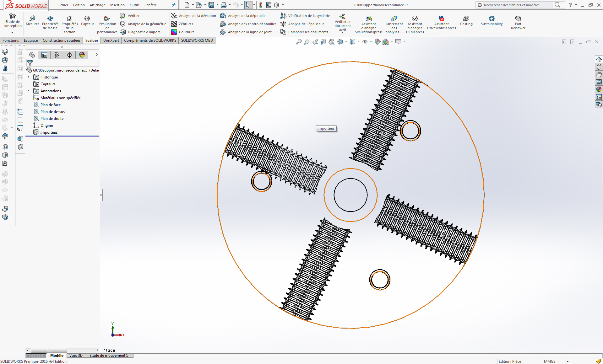Toggle Courbure display
This screenshot has width=603, height=364.
coord(183,32)
